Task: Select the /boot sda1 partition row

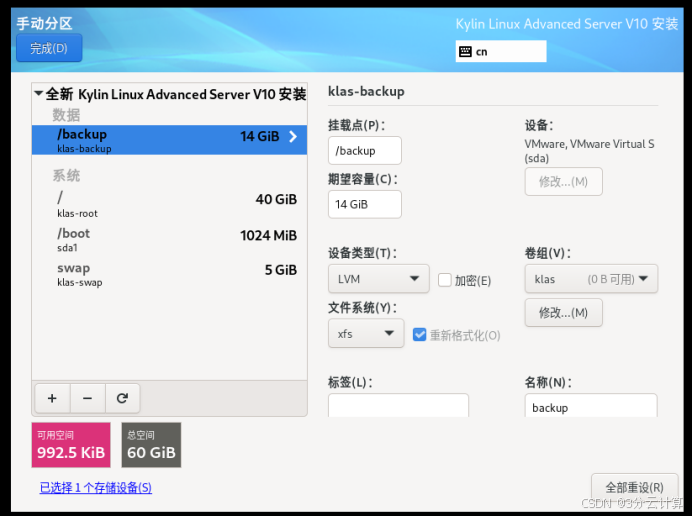Action: click(x=169, y=239)
